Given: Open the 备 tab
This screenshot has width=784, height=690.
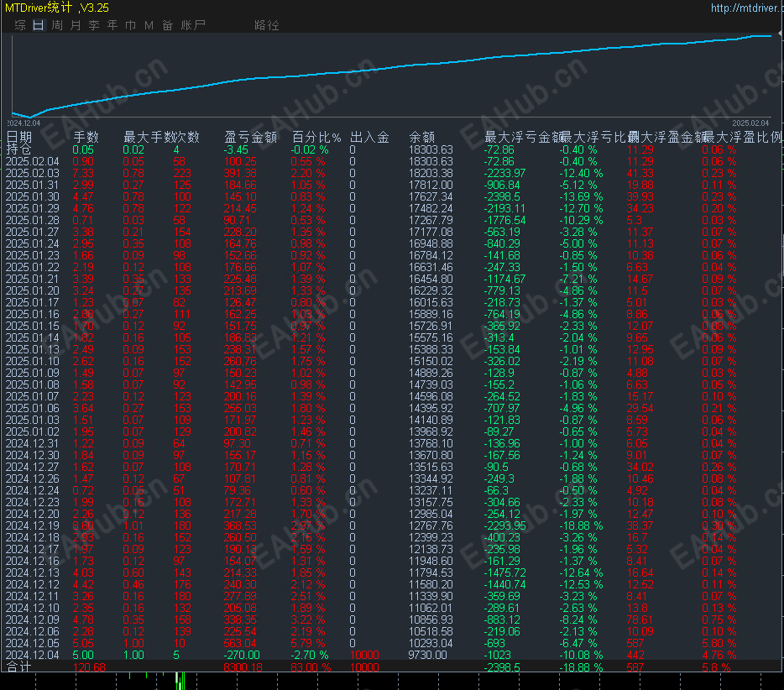Looking at the screenshot, I should 168,25.
